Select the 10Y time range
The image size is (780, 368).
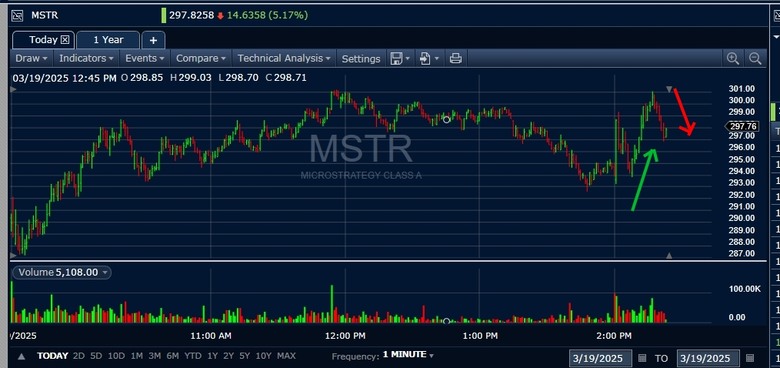click(264, 356)
